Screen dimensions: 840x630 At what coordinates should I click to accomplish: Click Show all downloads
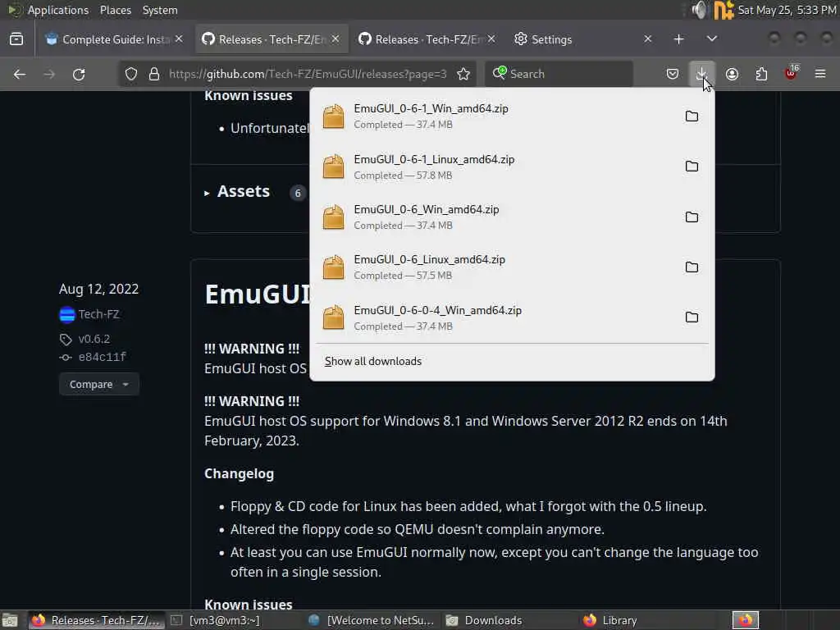point(373,362)
